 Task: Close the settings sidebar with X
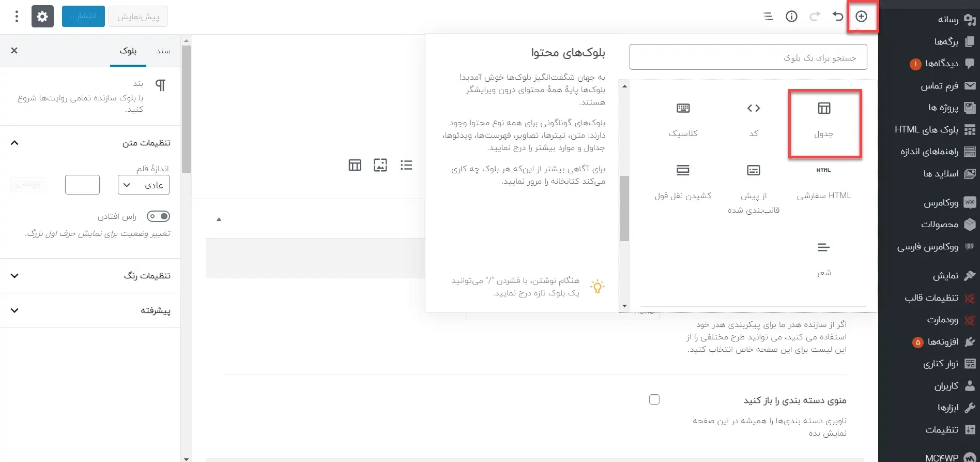click(14, 50)
